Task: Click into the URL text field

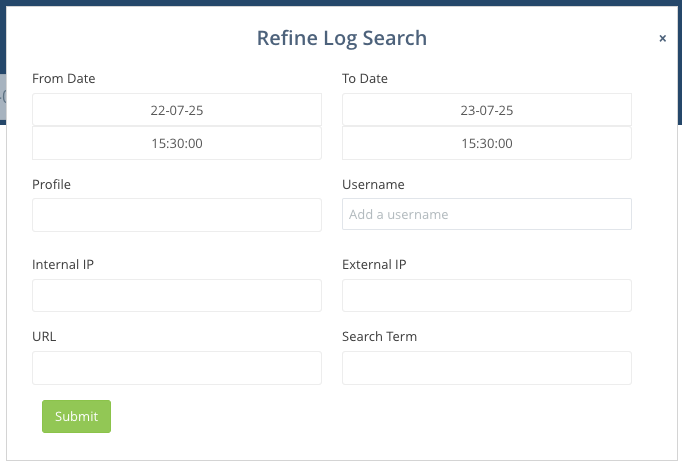Action: coord(177,368)
